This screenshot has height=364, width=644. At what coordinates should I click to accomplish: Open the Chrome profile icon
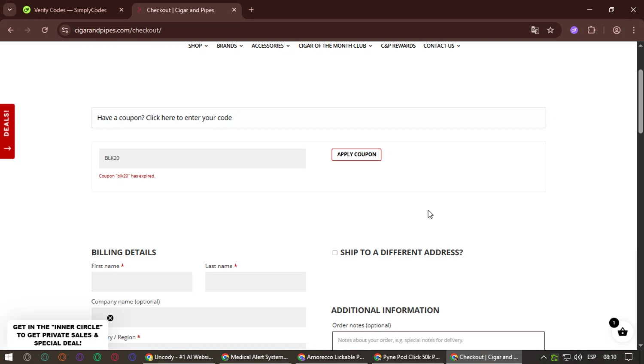click(617, 30)
